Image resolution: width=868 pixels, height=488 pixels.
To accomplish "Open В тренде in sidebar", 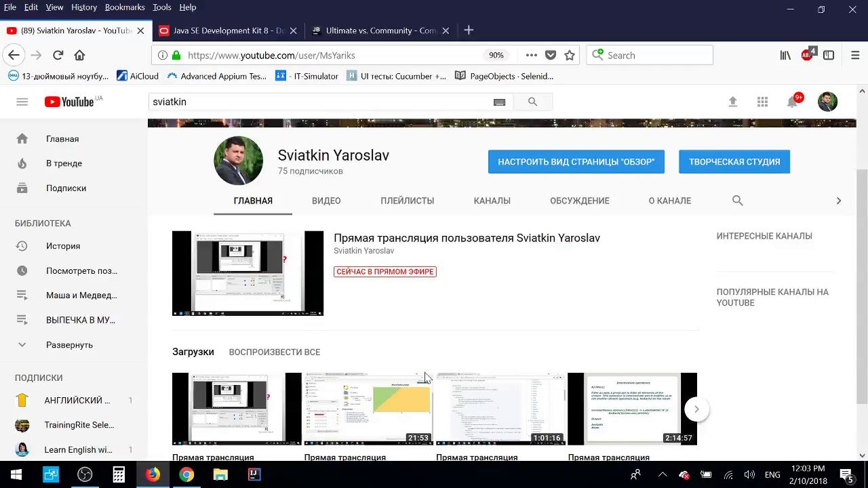I will (x=64, y=163).
